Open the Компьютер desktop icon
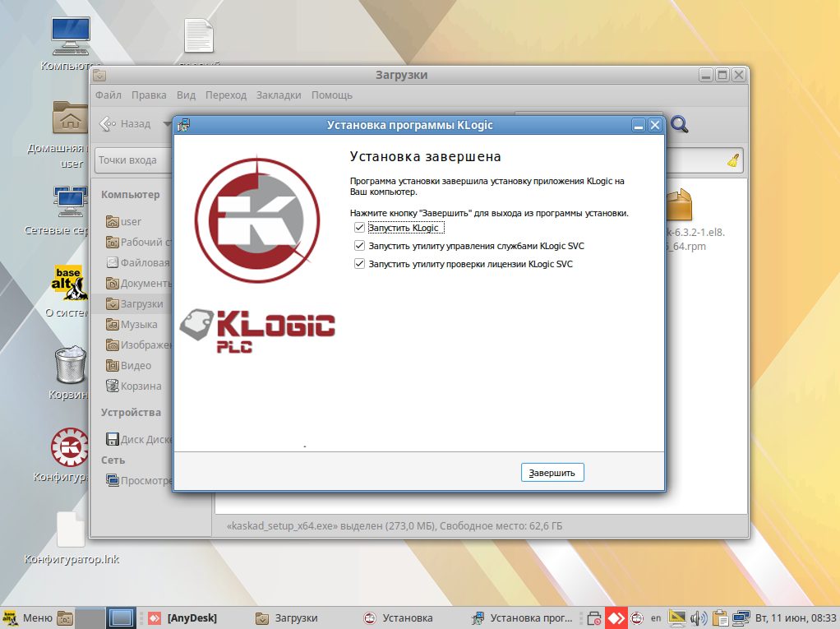 pyautogui.click(x=71, y=37)
